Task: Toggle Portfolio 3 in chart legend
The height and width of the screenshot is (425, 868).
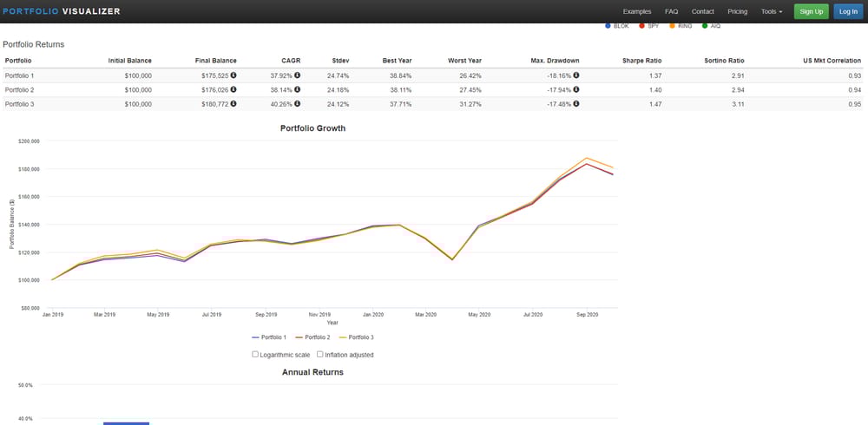Action: 357,337
